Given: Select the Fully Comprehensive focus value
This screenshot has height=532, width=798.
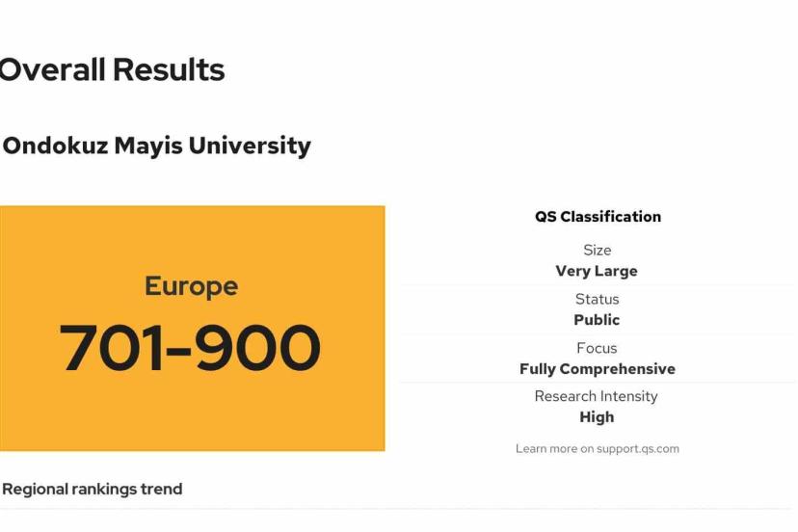Looking at the screenshot, I should tap(597, 369).
